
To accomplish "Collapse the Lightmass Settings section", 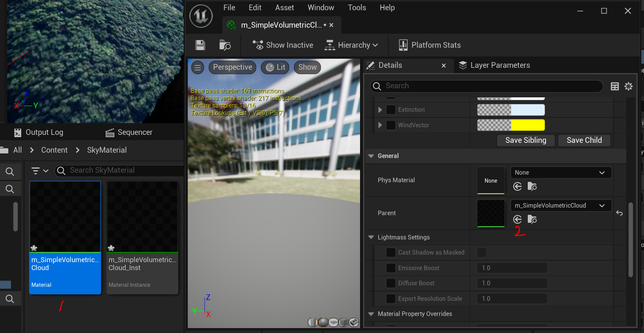I will pos(371,238).
